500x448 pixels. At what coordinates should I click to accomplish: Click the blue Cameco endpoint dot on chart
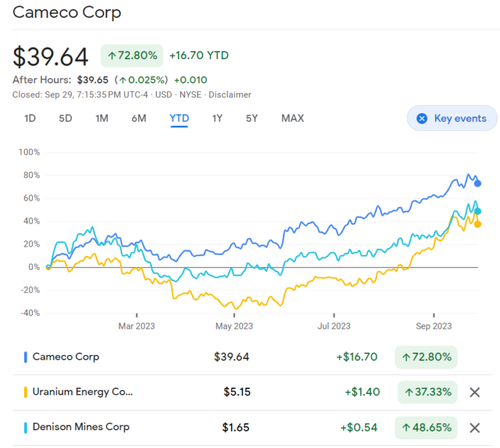(x=478, y=184)
